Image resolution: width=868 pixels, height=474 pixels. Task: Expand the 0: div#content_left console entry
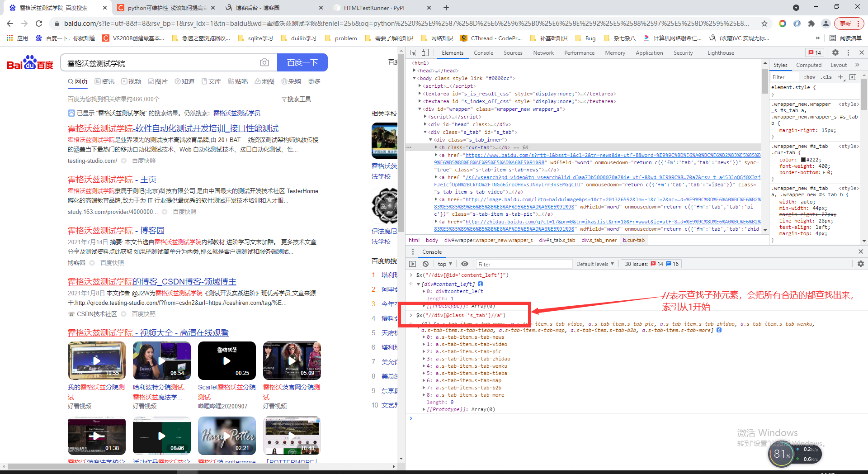[x=424, y=291]
